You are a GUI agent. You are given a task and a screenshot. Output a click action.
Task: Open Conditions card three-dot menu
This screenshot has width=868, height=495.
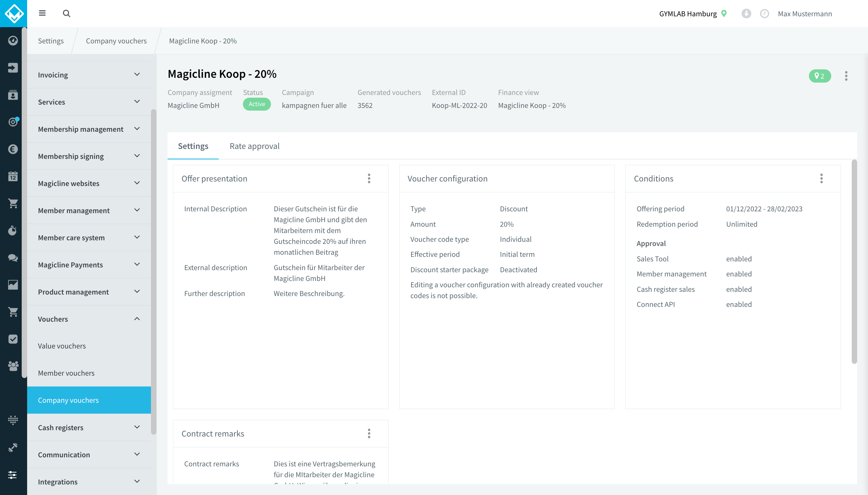coord(822,178)
